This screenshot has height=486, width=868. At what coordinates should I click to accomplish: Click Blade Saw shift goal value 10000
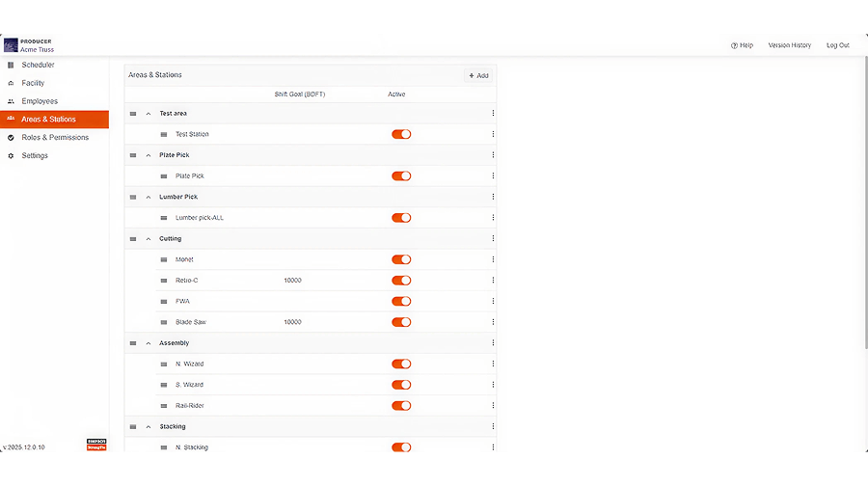click(x=292, y=322)
